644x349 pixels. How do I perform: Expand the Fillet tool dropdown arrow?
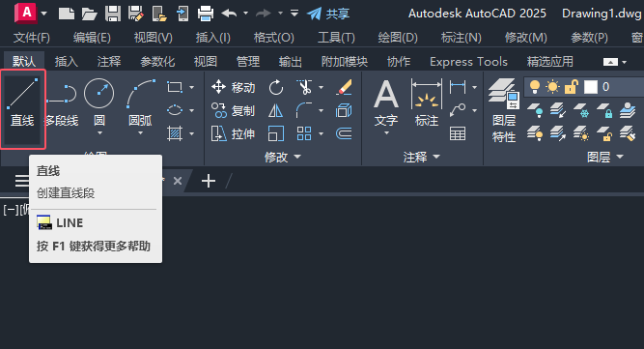point(321,110)
